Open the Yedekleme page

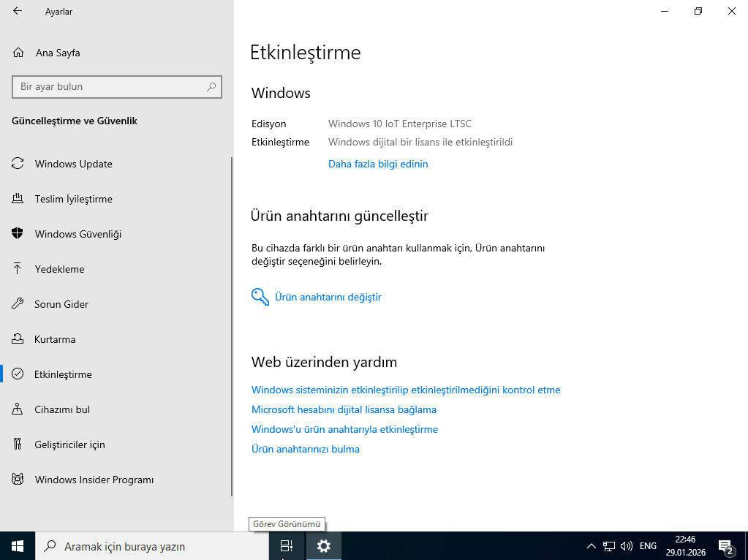coord(116,269)
